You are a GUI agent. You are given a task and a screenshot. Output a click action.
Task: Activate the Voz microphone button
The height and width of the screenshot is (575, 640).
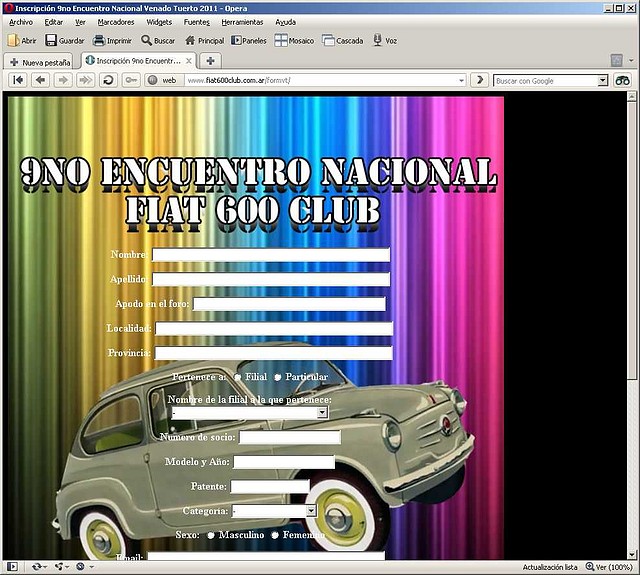point(385,40)
